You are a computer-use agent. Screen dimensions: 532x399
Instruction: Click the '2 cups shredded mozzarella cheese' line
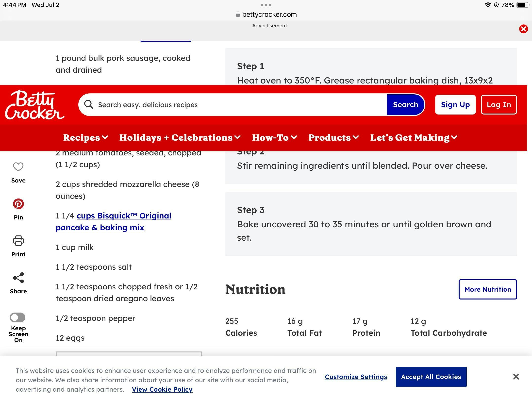pos(127,190)
